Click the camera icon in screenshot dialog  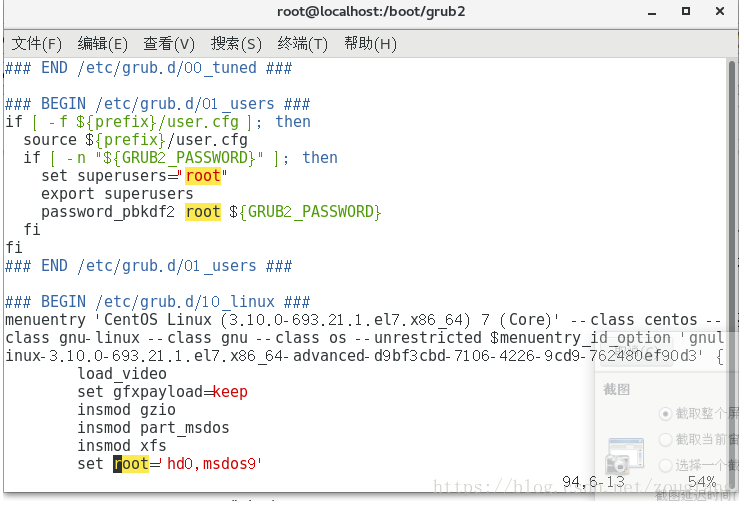[625, 456]
